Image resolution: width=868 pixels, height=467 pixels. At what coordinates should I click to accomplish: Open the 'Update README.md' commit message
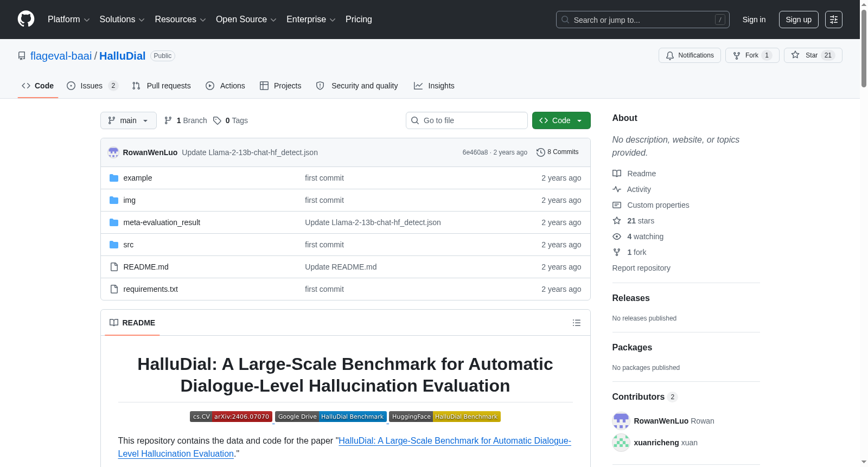341,267
